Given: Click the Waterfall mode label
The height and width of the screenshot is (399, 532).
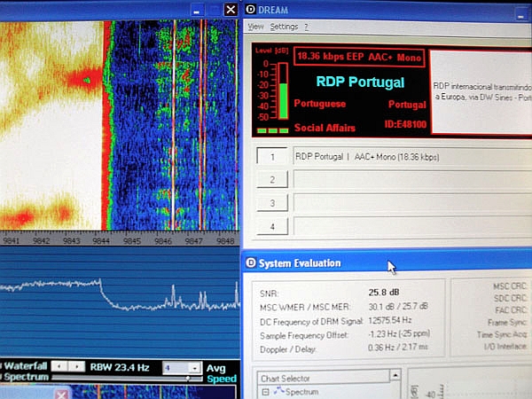Looking at the screenshot, I should pos(25,366).
